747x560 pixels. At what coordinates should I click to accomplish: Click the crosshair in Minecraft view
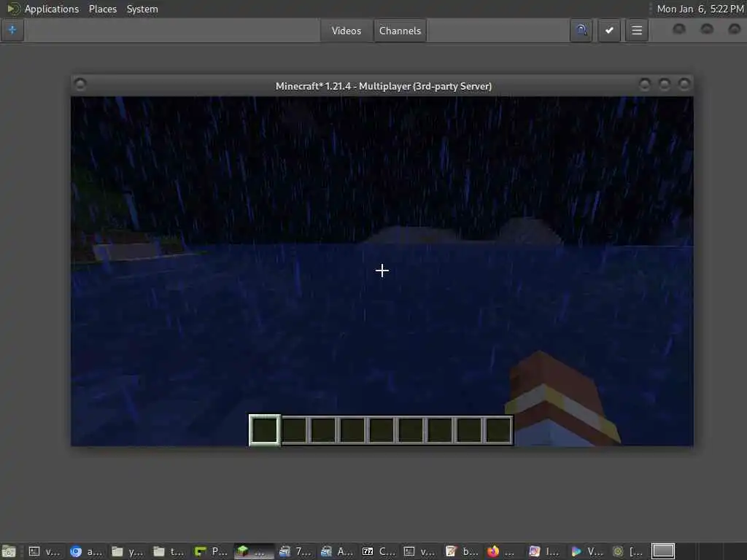click(382, 271)
